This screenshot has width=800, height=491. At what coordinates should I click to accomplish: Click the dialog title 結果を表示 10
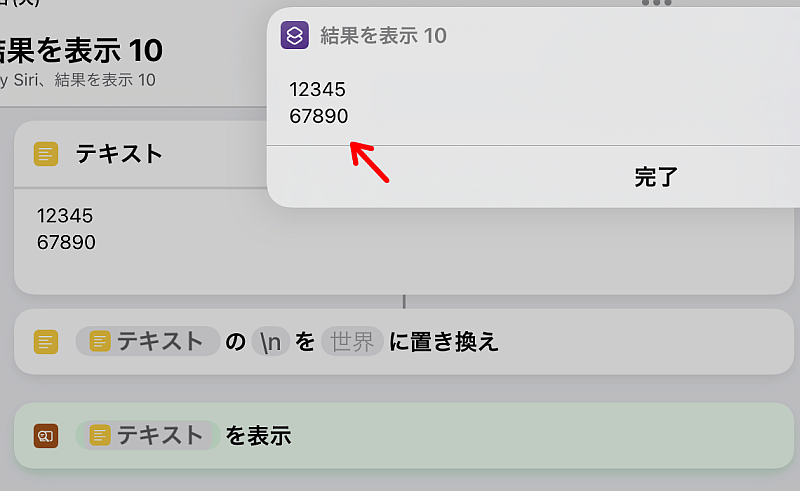click(383, 36)
